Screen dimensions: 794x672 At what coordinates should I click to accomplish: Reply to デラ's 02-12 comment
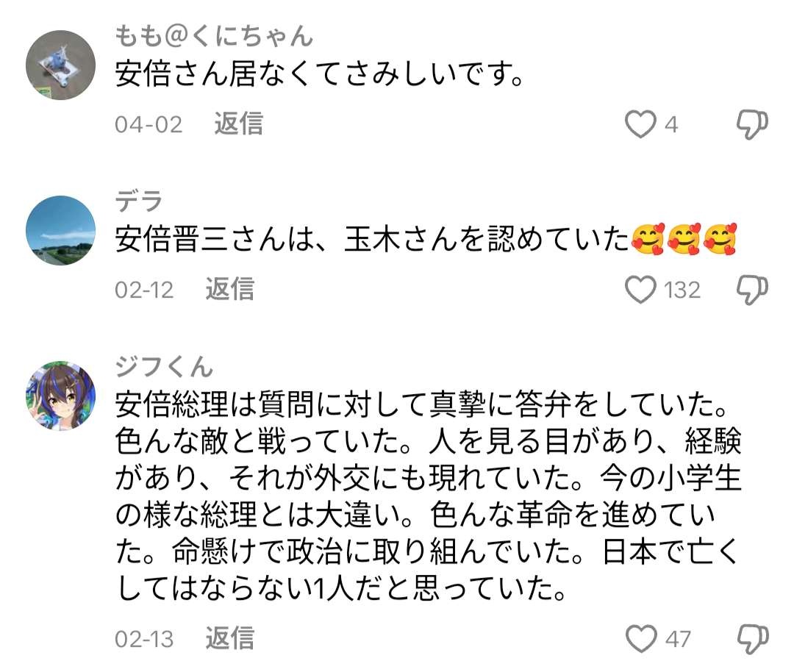(x=229, y=290)
